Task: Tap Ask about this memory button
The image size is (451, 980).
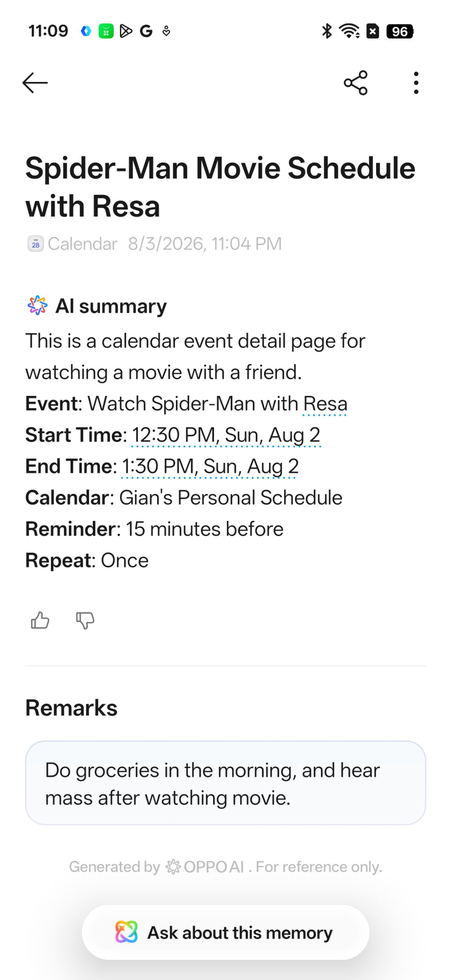Action: 225,933
